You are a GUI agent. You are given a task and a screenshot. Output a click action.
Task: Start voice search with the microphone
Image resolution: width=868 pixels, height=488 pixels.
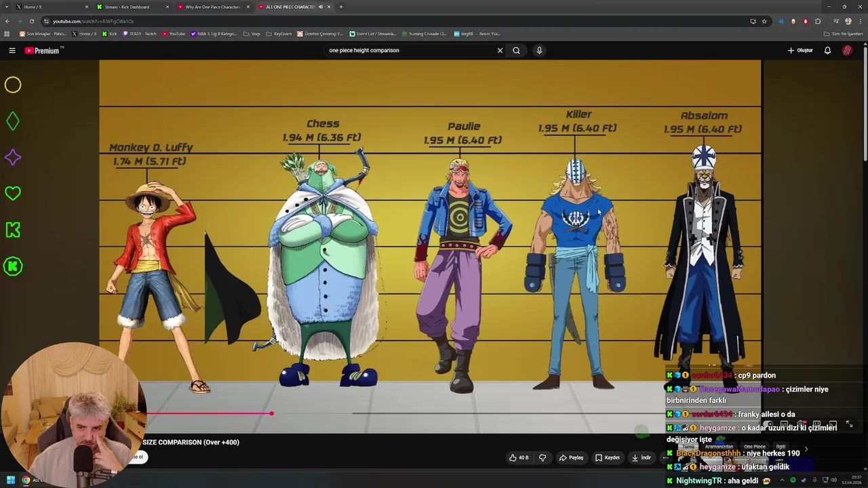click(539, 50)
